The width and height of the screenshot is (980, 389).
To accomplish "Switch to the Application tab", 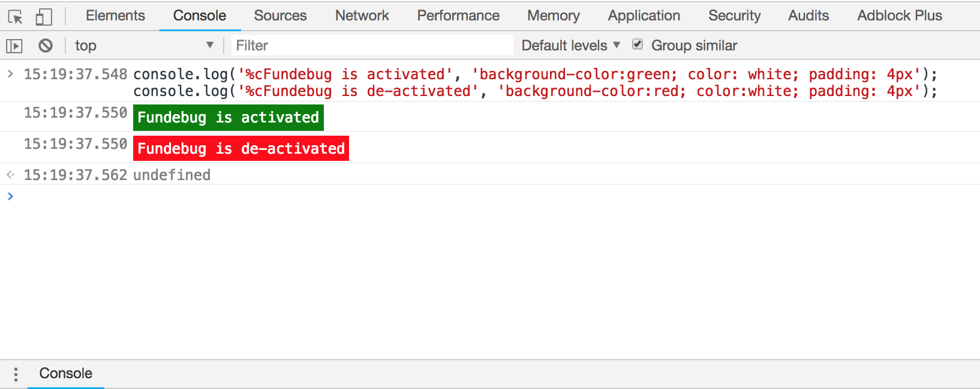I will [x=644, y=16].
